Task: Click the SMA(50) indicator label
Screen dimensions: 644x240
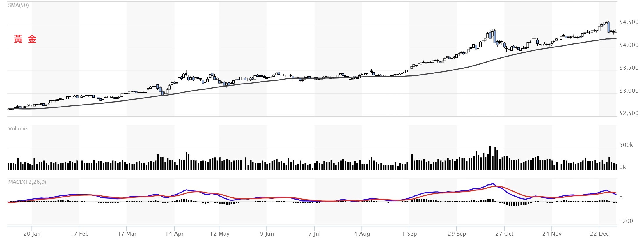Action: coord(18,5)
